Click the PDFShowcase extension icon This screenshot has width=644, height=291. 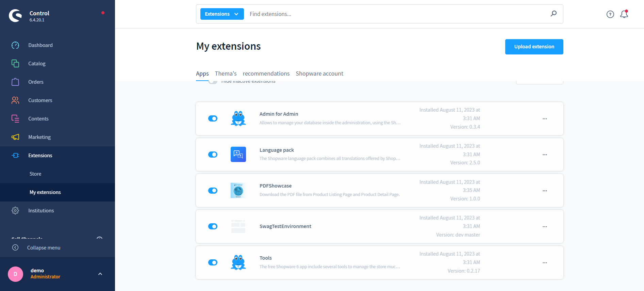[x=238, y=191]
